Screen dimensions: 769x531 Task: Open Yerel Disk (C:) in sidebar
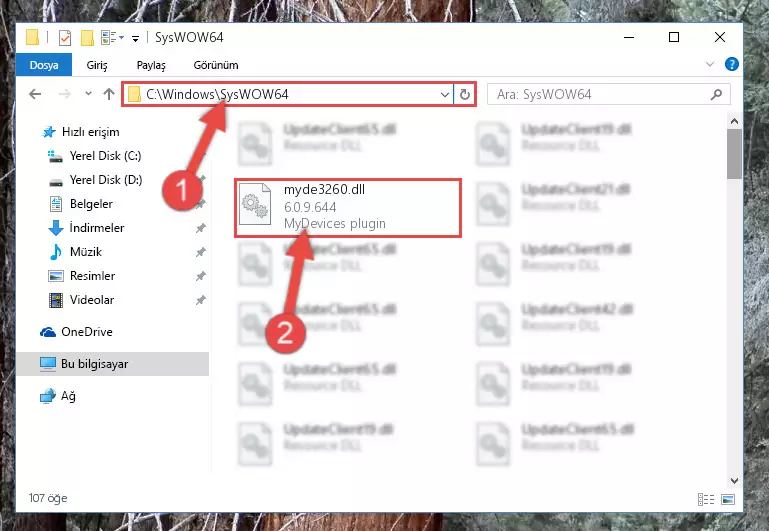click(x=105, y=156)
